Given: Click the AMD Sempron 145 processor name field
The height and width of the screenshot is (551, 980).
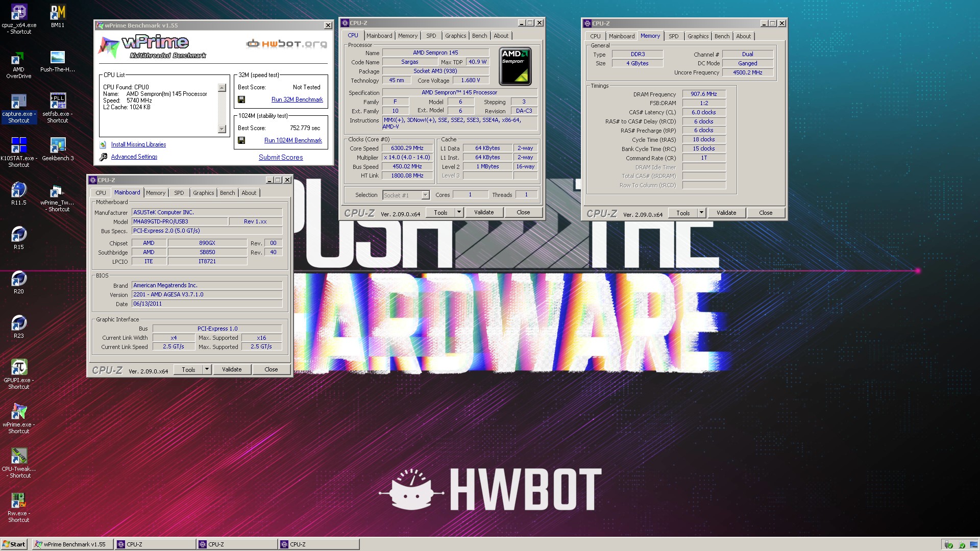Looking at the screenshot, I should click(435, 53).
